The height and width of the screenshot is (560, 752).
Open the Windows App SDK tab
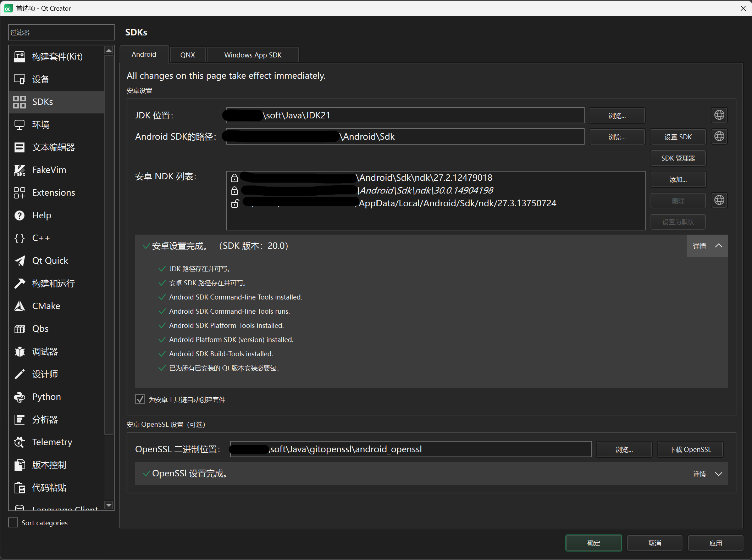(x=253, y=55)
